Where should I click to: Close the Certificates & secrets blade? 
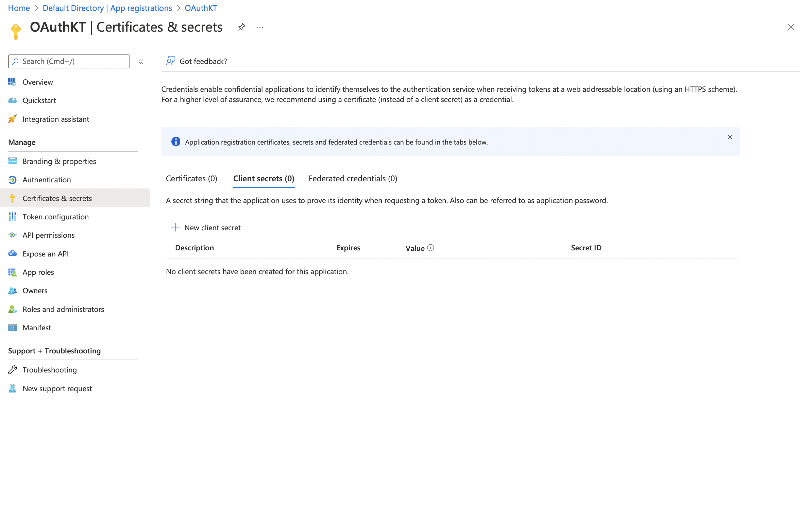point(791,27)
